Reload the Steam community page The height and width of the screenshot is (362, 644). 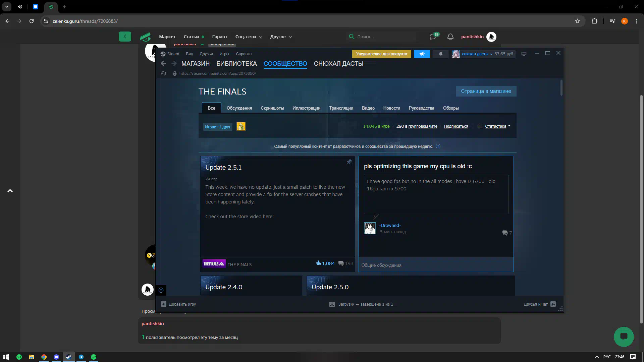coord(164,73)
